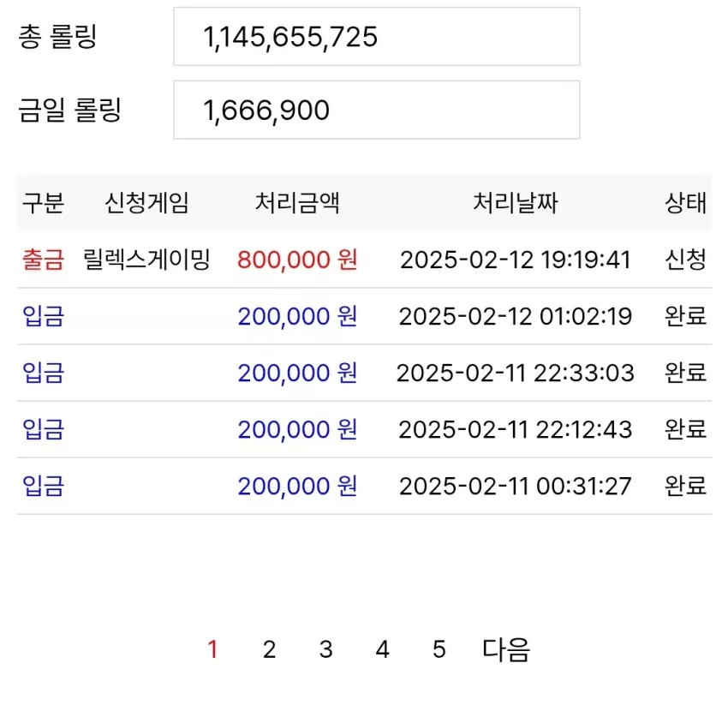Click the 릴렉스게이밍 game name

[146, 260]
